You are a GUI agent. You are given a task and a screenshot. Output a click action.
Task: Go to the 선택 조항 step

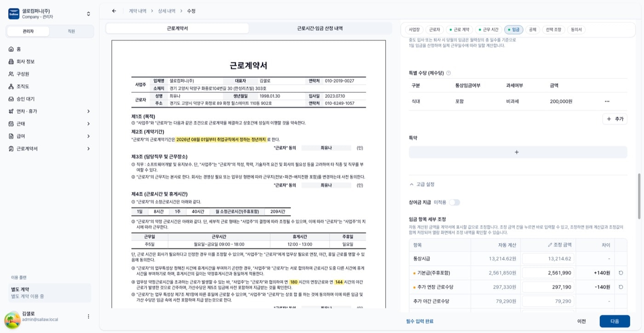[553, 29]
